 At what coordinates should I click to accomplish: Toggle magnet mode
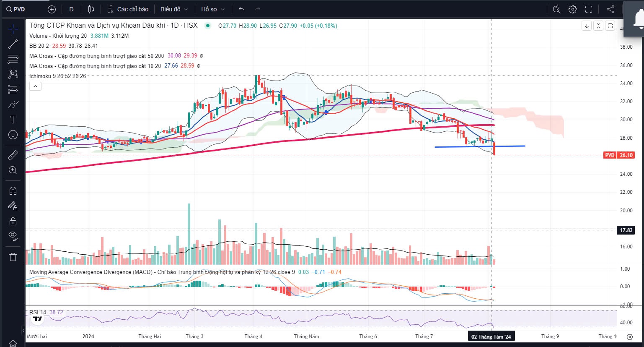pos(13,191)
